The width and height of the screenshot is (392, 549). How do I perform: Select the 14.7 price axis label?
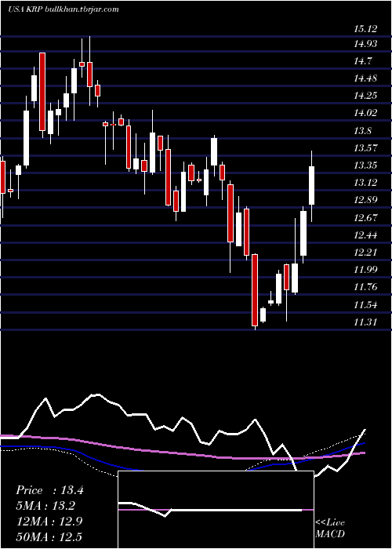pos(363,61)
